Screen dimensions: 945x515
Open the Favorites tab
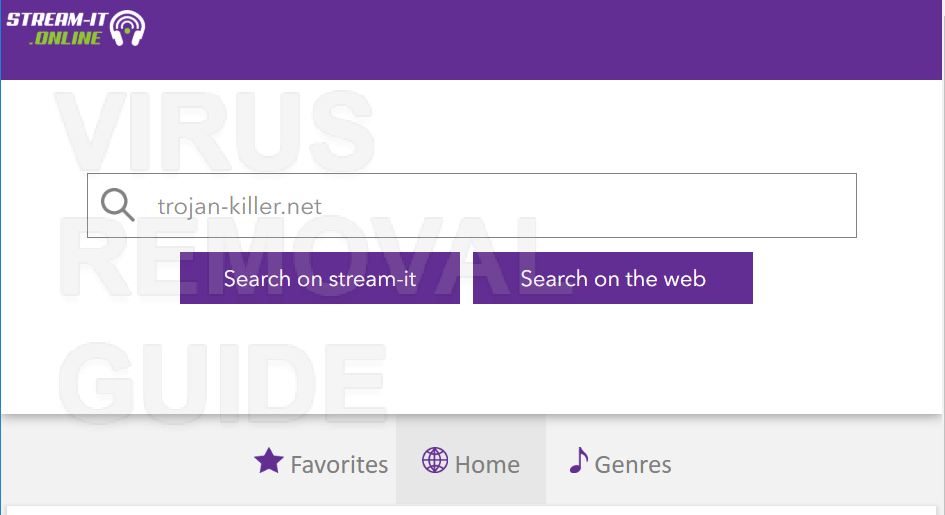(321, 464)
